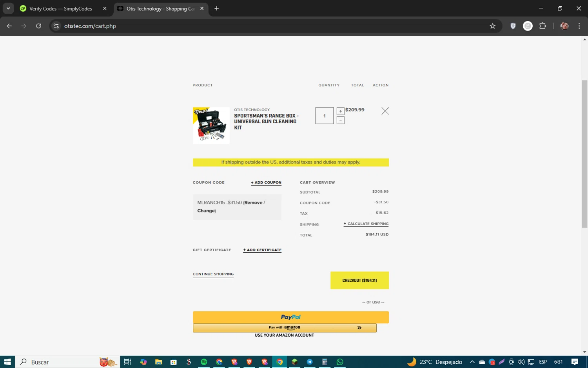The width and height of the screenshot is (588, 368).
Task: Open volume control in system tray
Action: (521, 362)
